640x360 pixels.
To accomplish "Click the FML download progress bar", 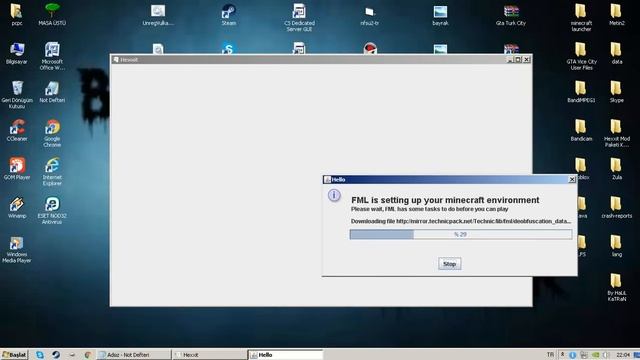I will point(461,234).
